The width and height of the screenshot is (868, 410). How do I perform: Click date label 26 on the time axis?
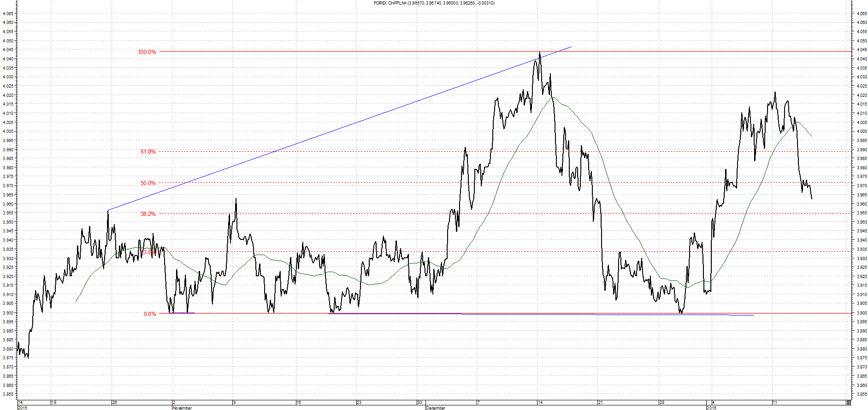pyautogui.click(x=115, y=403)
